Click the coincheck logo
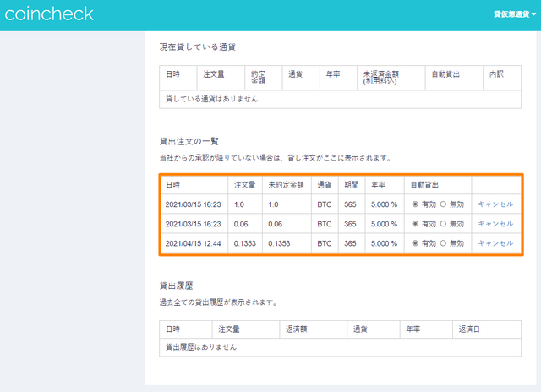The width and height of the screenshot is (541, 392). click(49, 14)
